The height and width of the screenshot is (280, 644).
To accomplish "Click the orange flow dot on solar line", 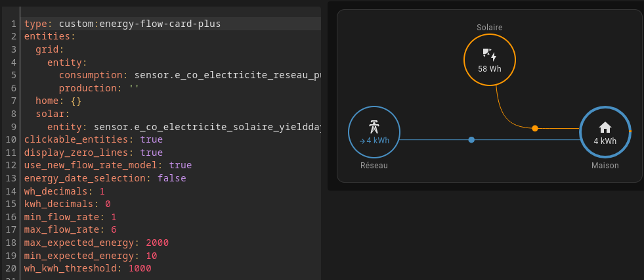I will pyautogui.click(x=535, y=128).
